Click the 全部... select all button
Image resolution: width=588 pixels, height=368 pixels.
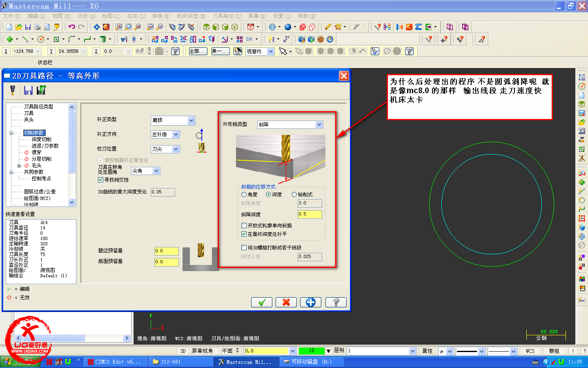click(x=198, y=51)
